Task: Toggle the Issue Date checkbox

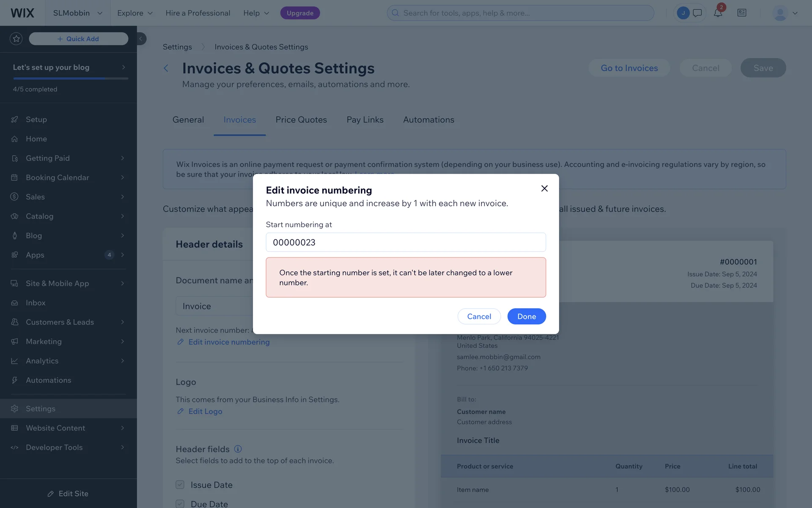Action: (x=180, y=485)
